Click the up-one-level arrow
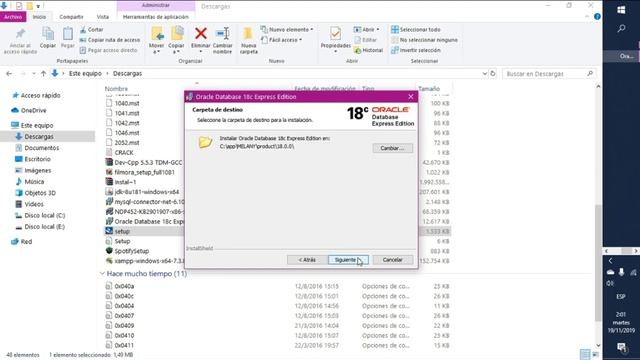 [43, 73]
